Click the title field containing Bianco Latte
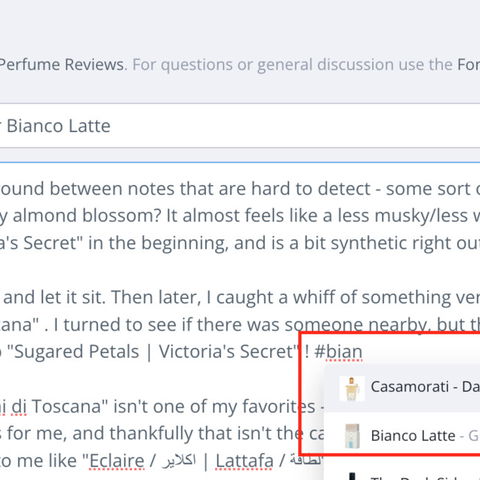The image size is (480, 480). (x=240, y=126)
